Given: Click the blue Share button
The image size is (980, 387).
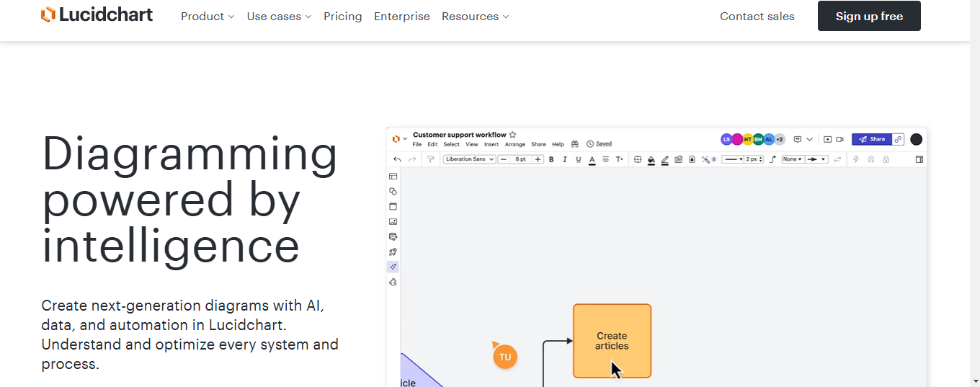Looking at the screenshot, I should (x=872, y=139).
